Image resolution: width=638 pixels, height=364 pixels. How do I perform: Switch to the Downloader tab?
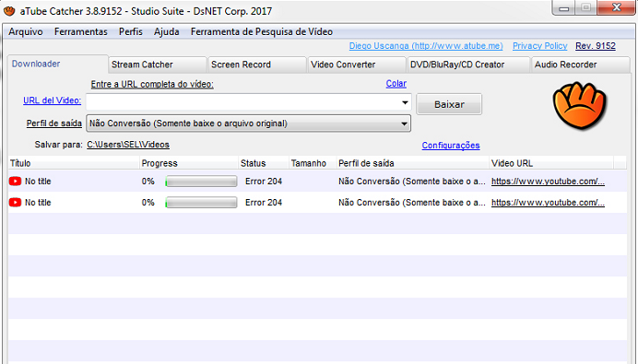(x=57, y=64)
